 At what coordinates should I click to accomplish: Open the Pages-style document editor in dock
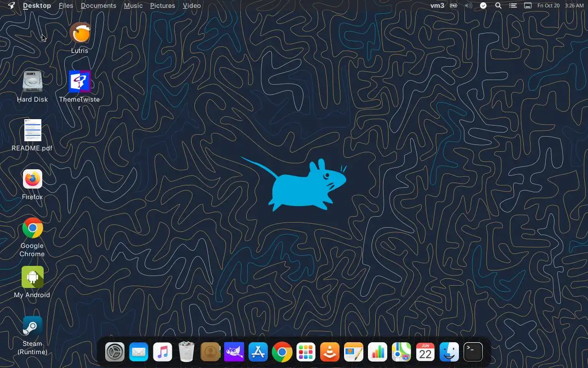[354, 353]
